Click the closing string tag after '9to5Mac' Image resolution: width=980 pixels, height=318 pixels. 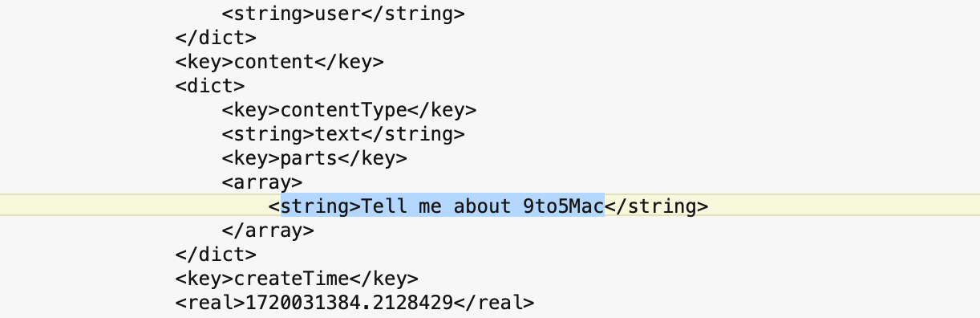pos(656,206)
